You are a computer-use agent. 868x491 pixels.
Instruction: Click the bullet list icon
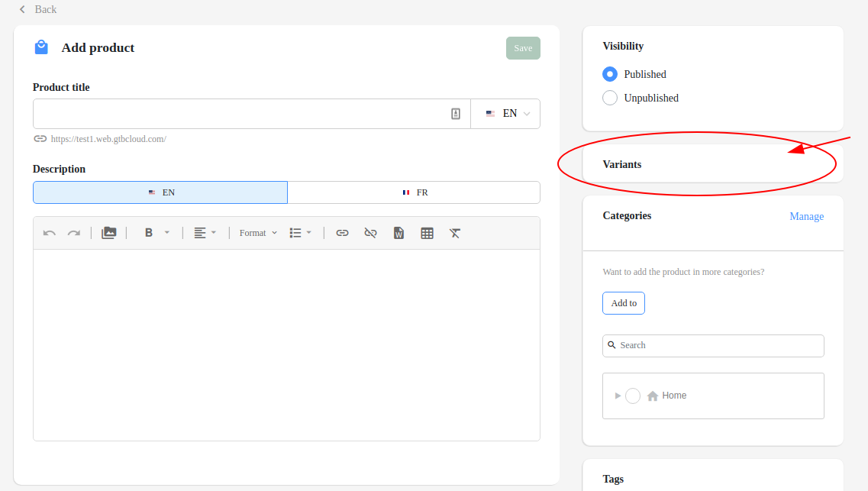(295, 233)
